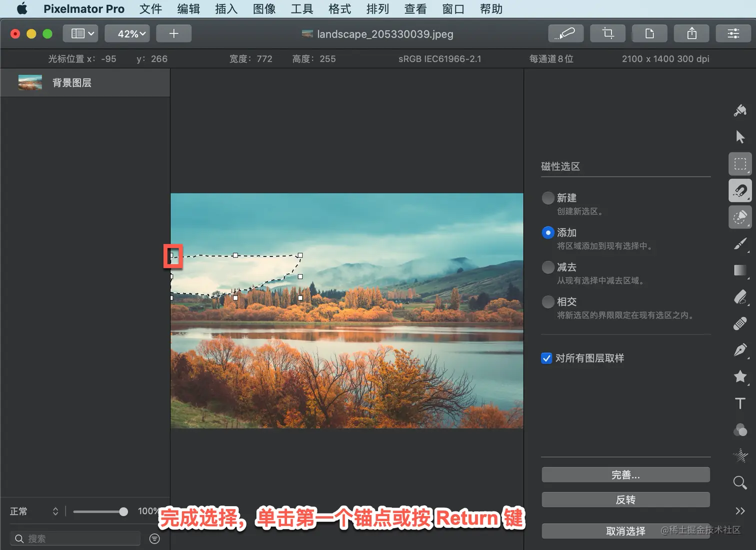Viewport: 756px width, 550px height.
Task: Click the 搜索 layer search field
Action: pos(75,538)
